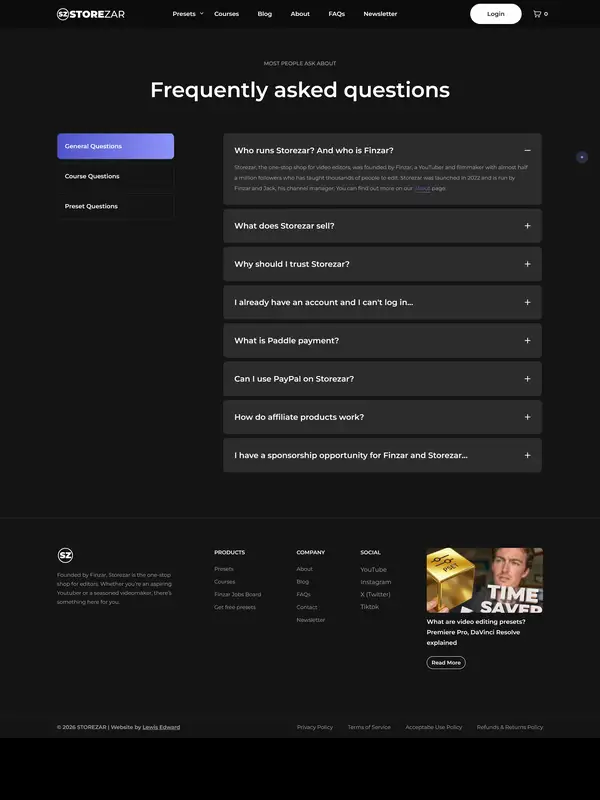Open Blog from the top navigation
Image resolution: width=600 pixels, height=800 pixels.
(265, 14)
